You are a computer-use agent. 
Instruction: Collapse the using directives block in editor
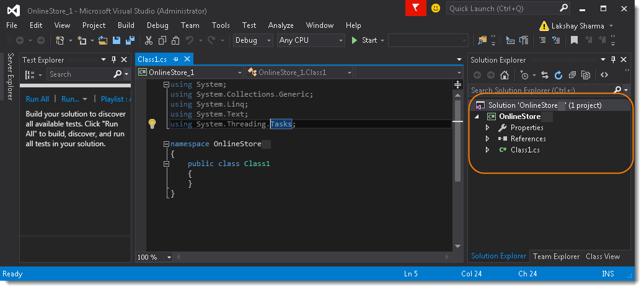pyautogui.click(x=166, y=85)
